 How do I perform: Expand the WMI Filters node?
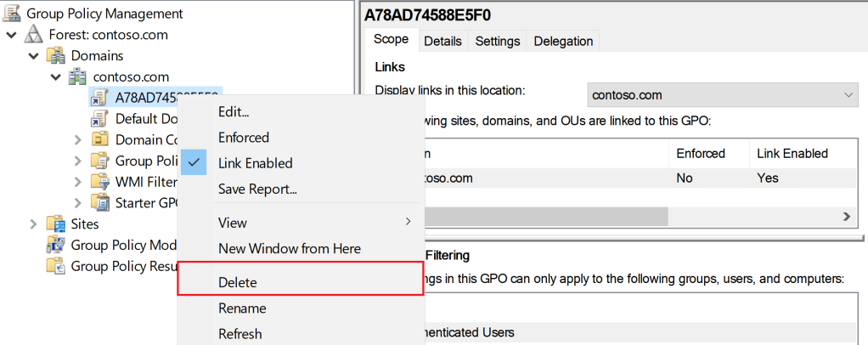click(78, 181)
